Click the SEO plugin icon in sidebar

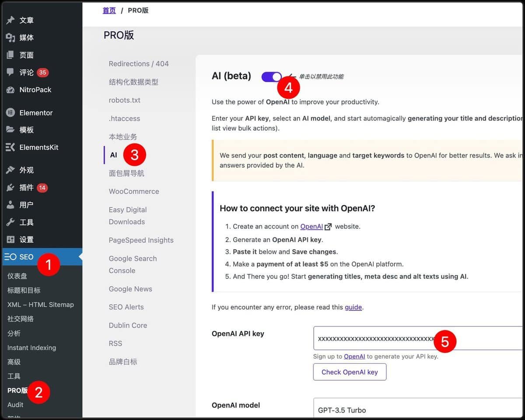pos(10,257)
